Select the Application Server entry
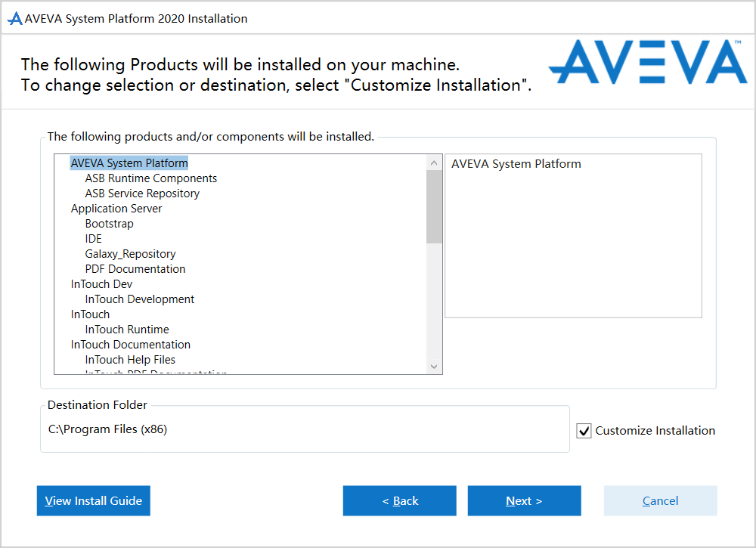Screen dimensions: 756x548 point(116,209)
